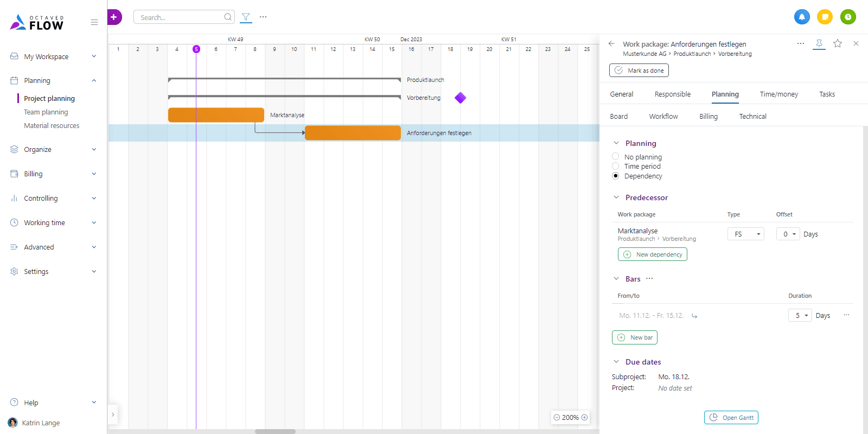The height and width of the screenshot is (434, 868).
Task: Select the No planning radio option
Action: [x=616, y=157]
